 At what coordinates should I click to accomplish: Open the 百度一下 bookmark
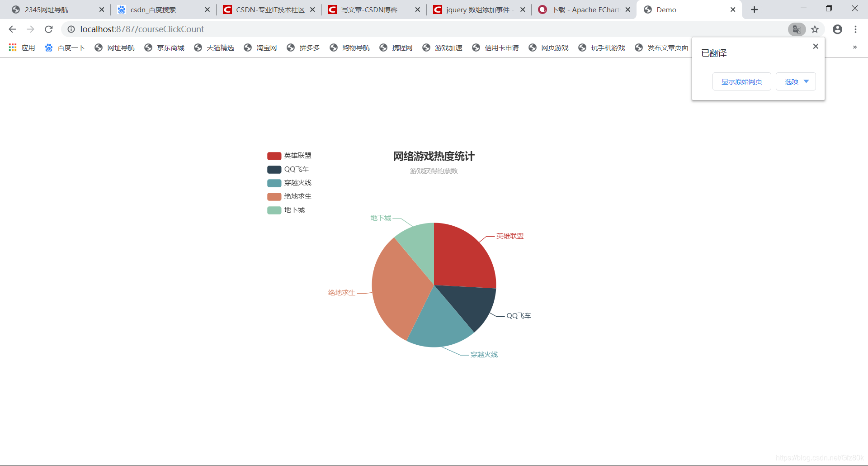pos(65,48)
